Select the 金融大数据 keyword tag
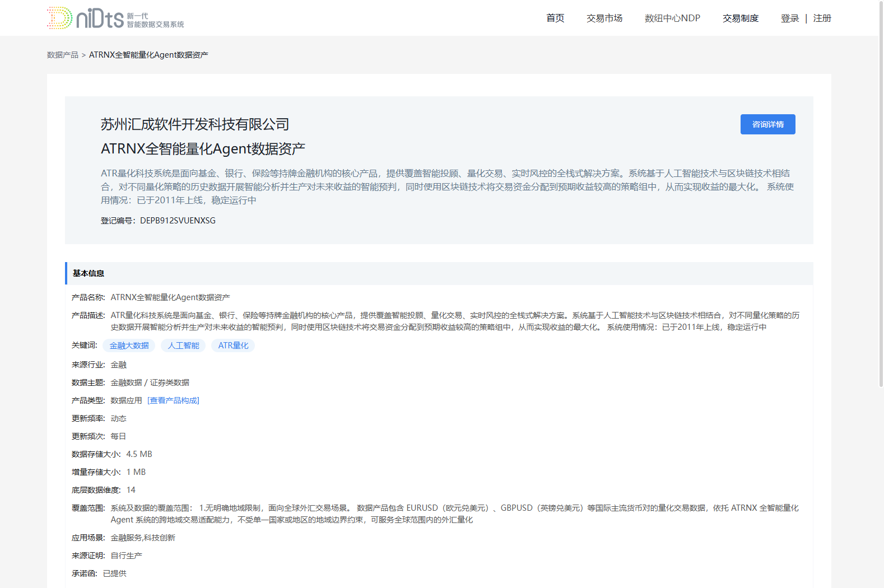 tap(129, 346)
